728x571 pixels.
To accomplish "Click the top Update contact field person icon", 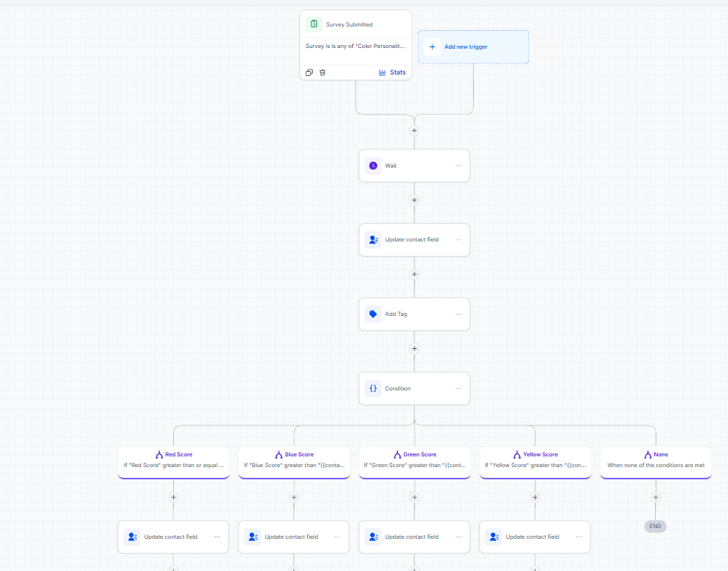I will (373, 240).
